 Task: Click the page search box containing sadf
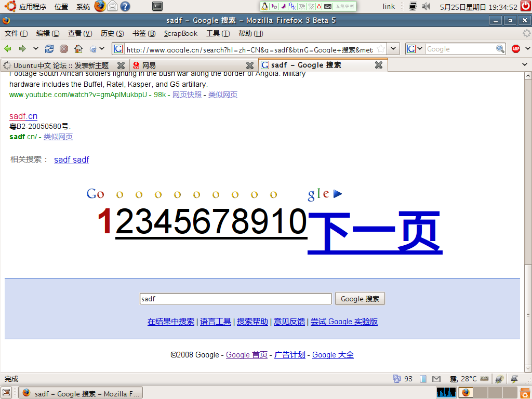pos(236,299)
